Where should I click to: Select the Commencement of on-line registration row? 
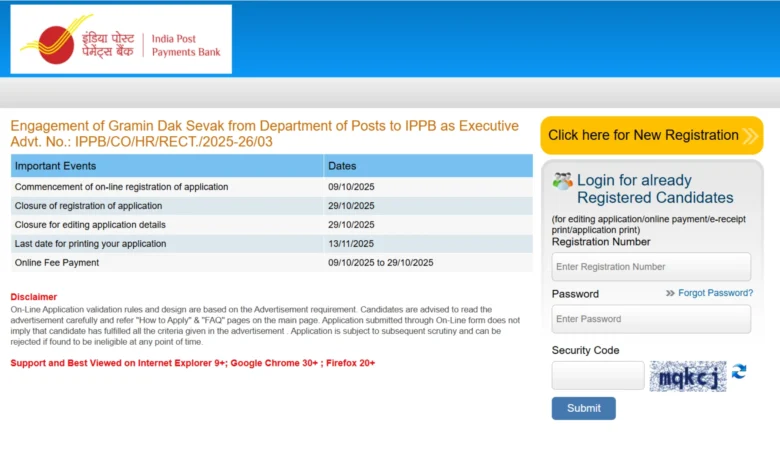point(121,187)
